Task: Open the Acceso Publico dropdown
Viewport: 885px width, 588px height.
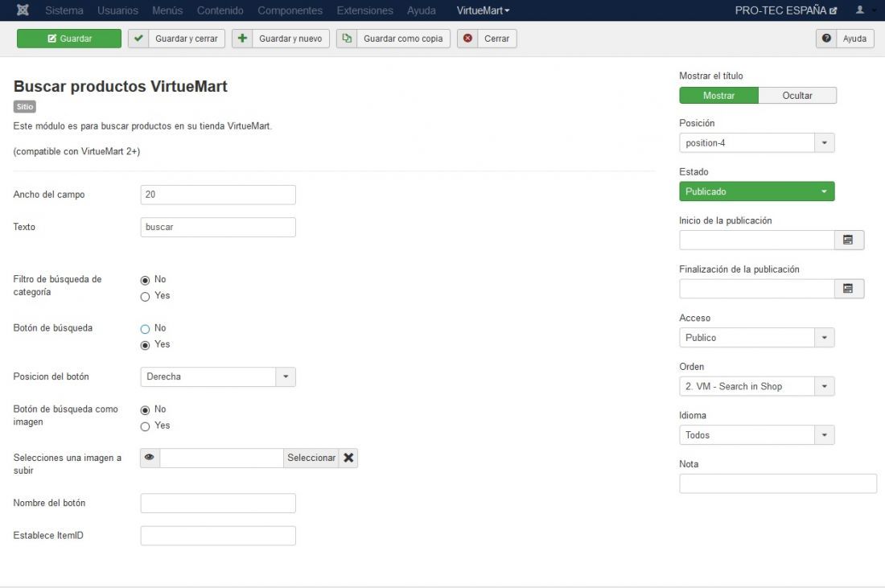Action: [756, 338]
